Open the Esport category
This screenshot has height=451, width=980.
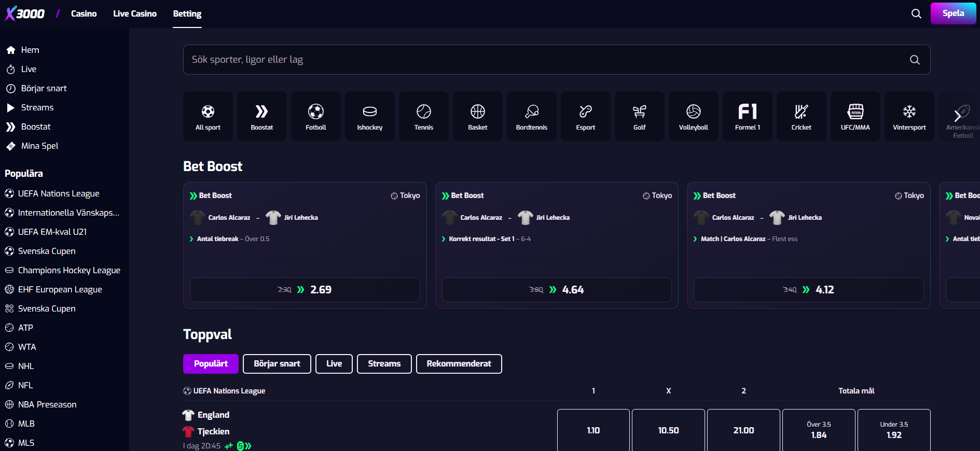586,116
